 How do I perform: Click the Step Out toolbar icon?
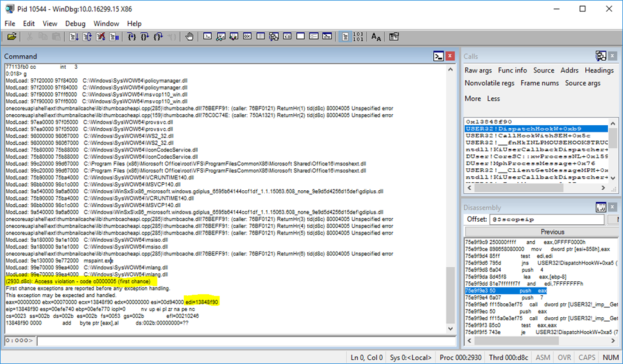159,37
